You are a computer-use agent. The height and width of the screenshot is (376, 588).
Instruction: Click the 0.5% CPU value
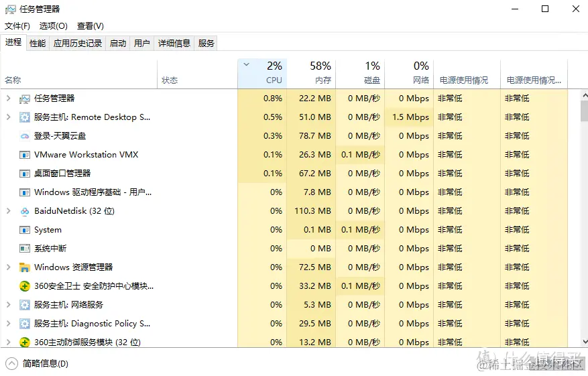click(x=273, y=117)
